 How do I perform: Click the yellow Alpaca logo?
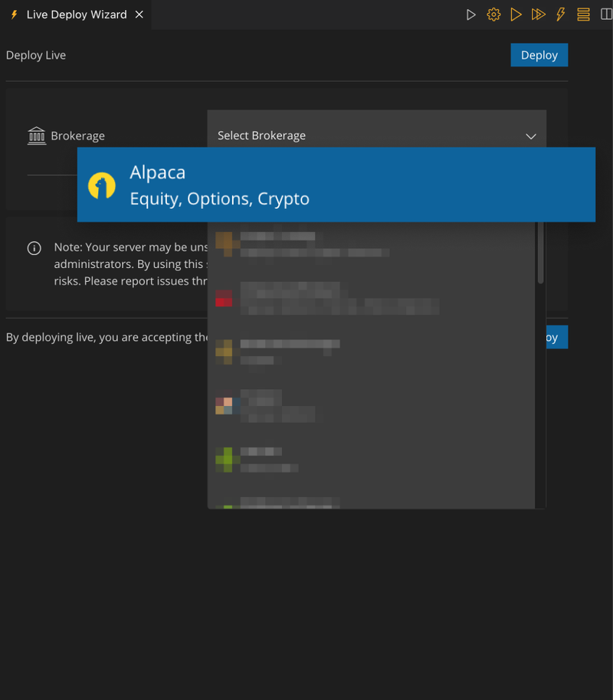pos(102,185)
